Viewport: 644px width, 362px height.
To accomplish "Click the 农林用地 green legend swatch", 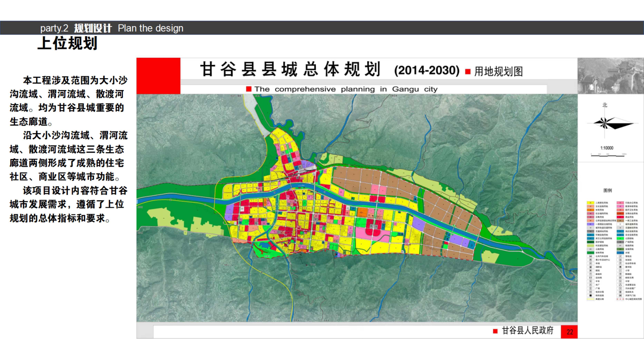I will [591, 253].
